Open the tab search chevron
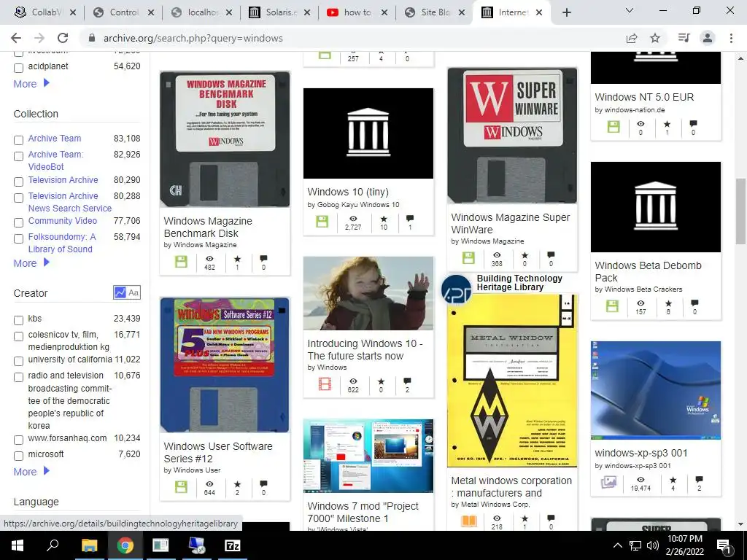The width and height of the screenshot is (747, 560). coord(630,10)
